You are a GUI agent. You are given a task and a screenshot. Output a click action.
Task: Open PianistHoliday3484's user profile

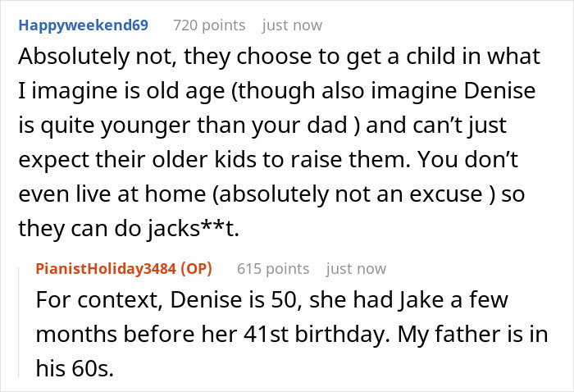pos(113,268)
